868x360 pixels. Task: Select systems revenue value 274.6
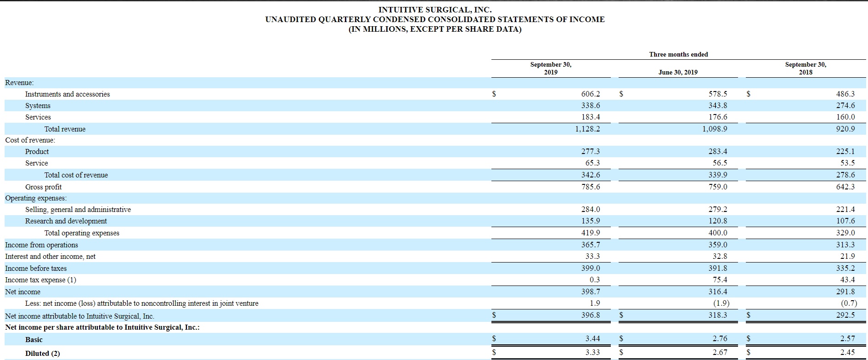[x=845, y=105]
